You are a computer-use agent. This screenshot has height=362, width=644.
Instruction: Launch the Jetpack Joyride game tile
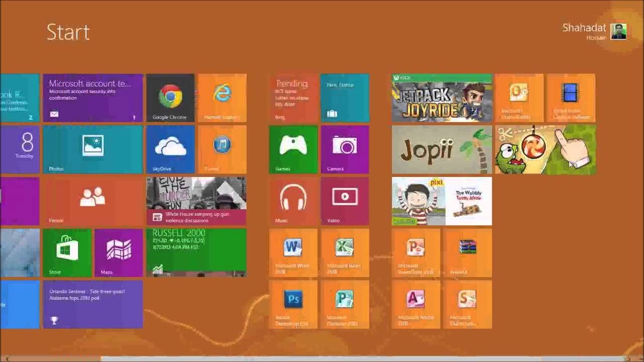(442, 98)
